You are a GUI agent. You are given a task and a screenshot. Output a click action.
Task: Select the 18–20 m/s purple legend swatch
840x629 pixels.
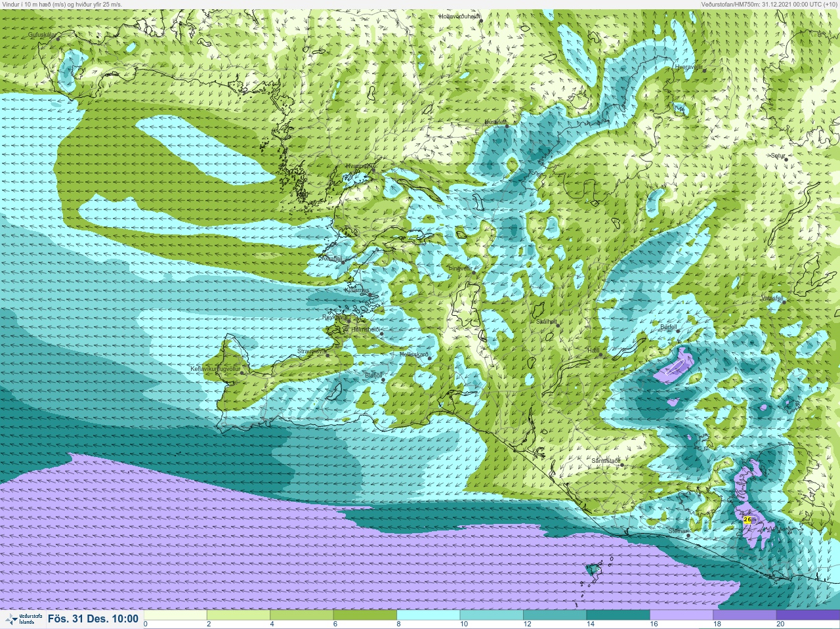point(744,615)
